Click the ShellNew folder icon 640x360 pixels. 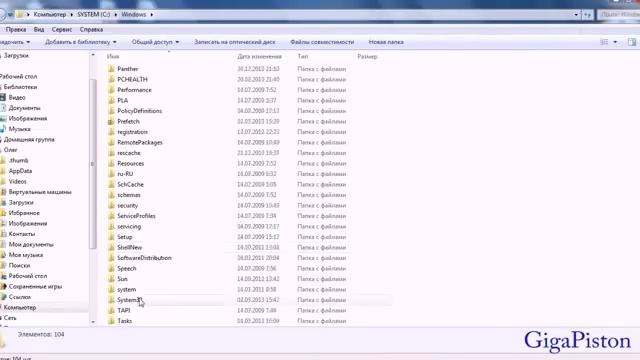tap(111, 248)
